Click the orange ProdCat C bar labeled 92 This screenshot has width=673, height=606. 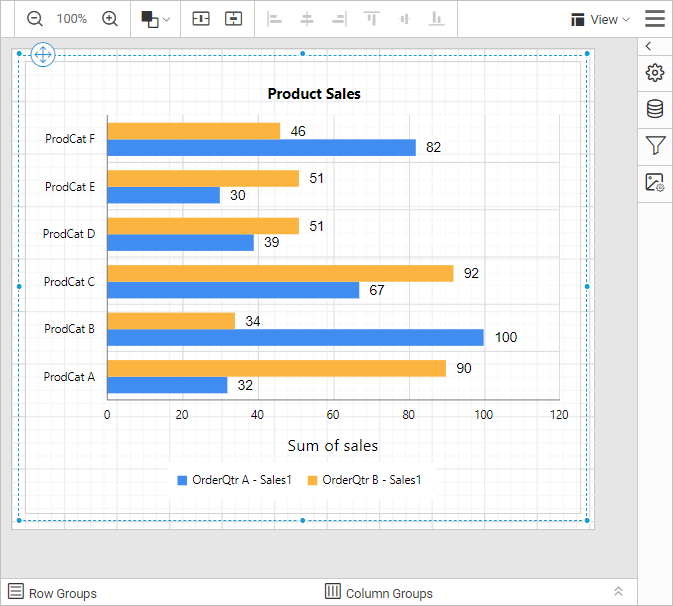click(281, 273)
